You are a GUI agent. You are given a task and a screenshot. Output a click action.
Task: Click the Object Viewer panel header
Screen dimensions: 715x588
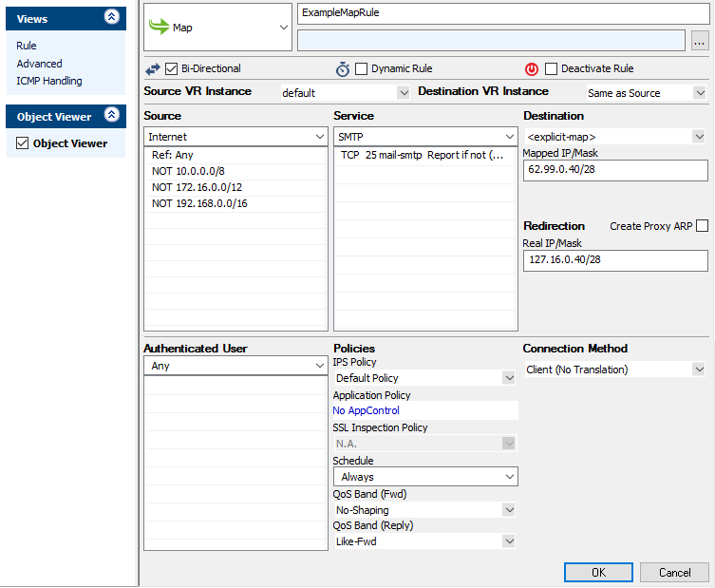[x=66, y=116]
